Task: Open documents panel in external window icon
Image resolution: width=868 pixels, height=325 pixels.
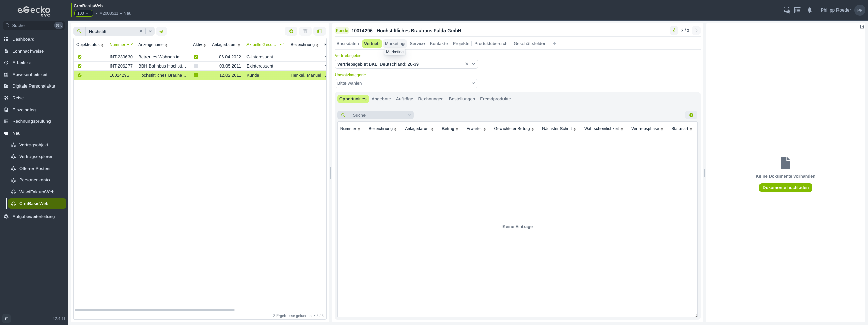Action: [x=862, y=27]
